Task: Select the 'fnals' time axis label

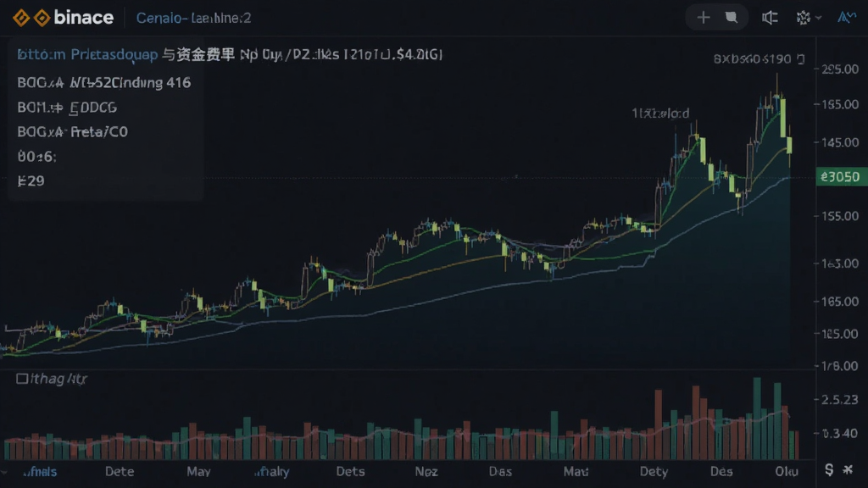Action: click(x=40, y=472)
